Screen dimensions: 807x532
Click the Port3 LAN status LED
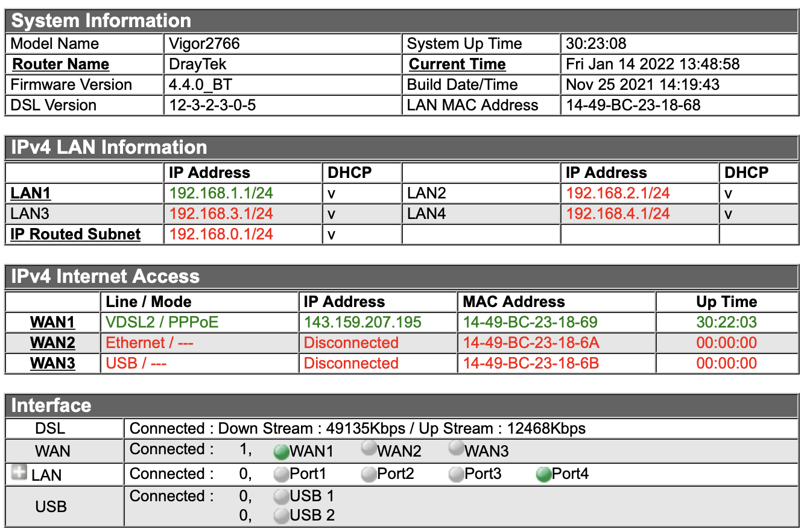[x=455, y=474]
